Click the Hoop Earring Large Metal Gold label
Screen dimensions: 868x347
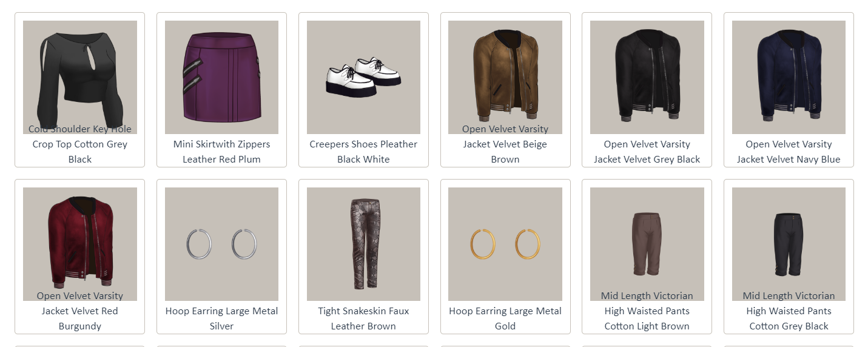(x=505, y=318)
